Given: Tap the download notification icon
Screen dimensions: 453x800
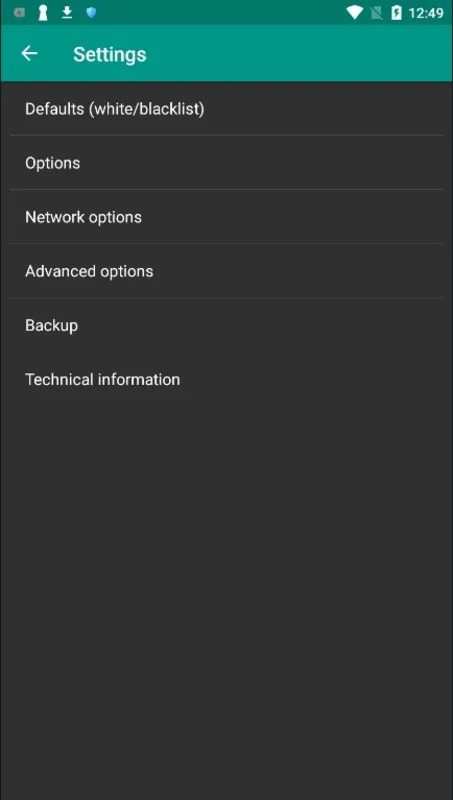Looking at the screenshot, I should [x=67, y=13].
